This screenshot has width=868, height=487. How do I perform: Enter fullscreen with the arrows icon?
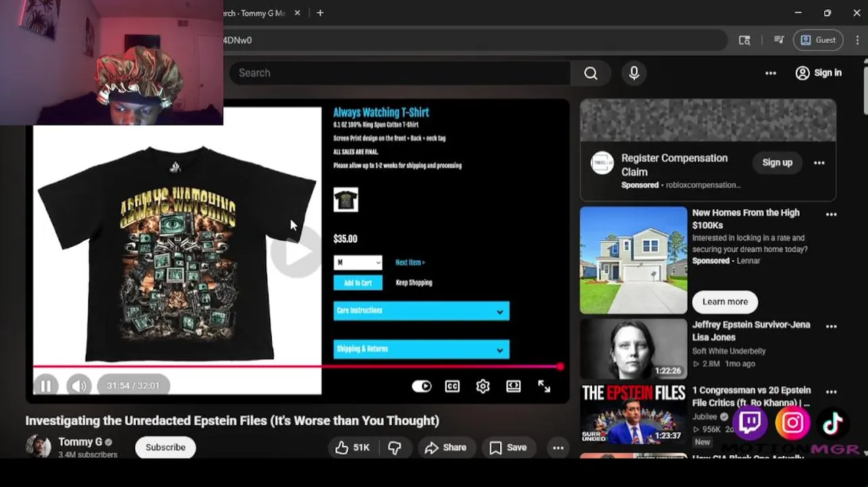[544, 386]
